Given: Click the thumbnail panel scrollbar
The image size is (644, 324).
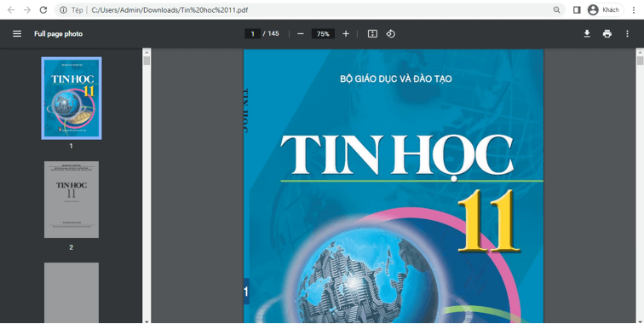Looking at the screenshot, I should click(147, 61).
